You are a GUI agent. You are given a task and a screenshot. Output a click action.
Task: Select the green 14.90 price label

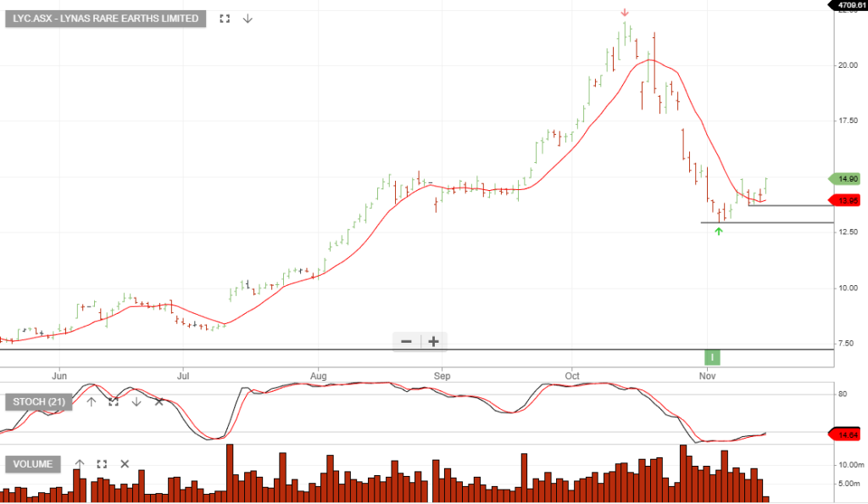click(847, 179)
